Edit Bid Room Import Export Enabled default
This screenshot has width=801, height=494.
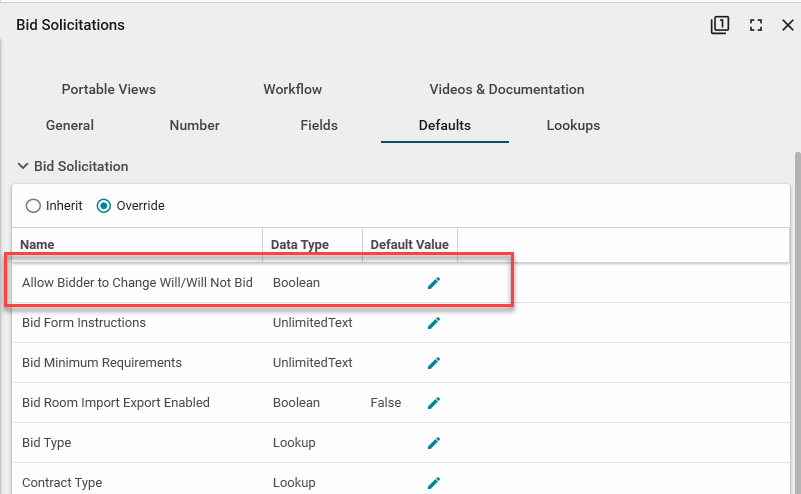[x=433, y=403]
